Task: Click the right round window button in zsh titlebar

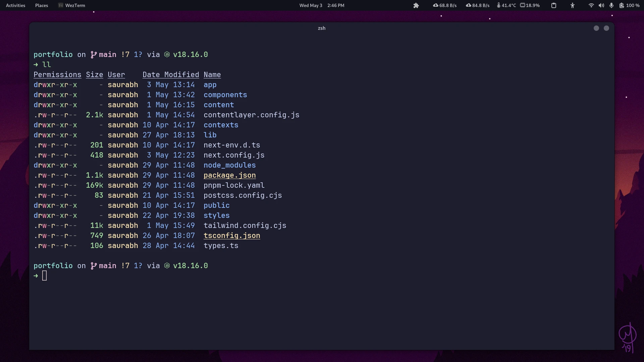Action: (606, 28)
